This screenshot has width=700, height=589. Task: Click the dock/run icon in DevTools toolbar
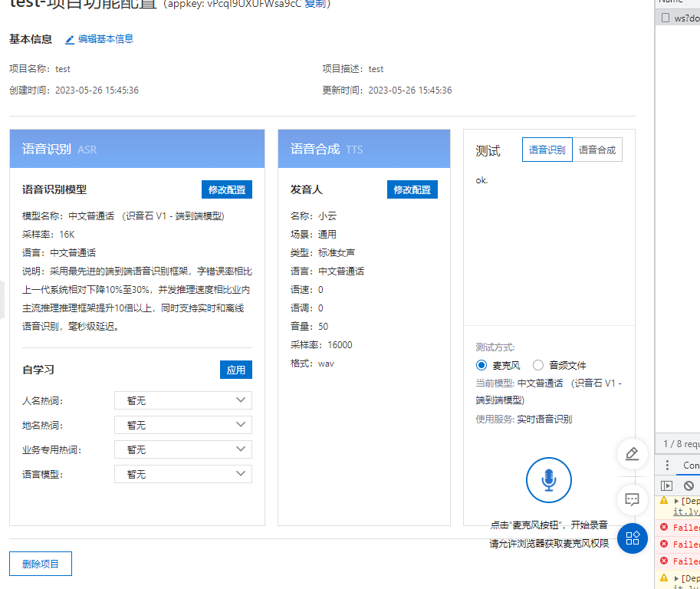[665, 485]
